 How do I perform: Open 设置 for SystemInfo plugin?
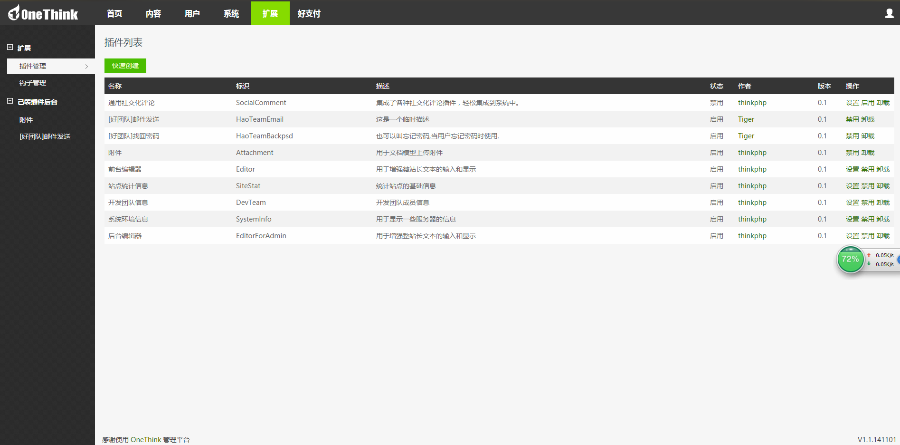(852, 219)
